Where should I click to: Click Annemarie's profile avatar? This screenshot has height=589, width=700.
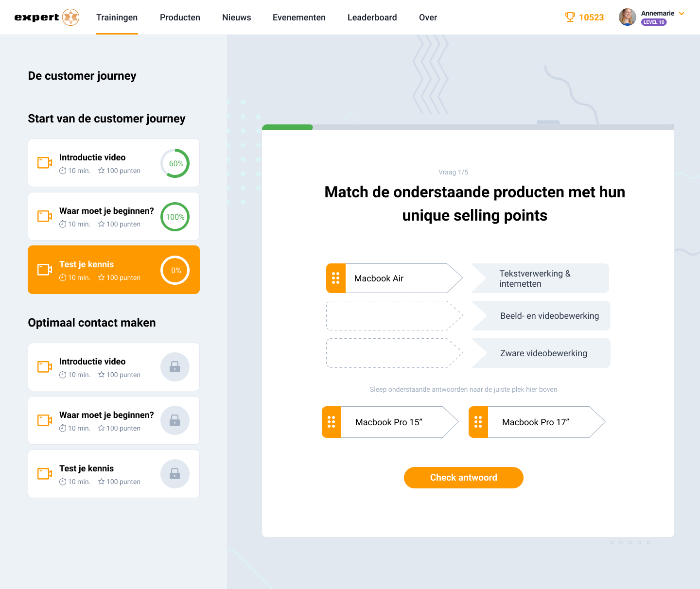[x=628, y=17]
